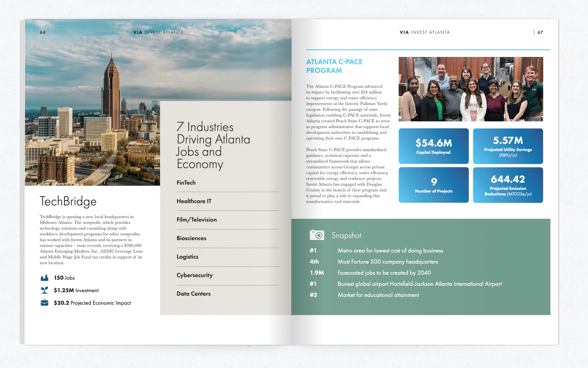Screen dimensions: 588x368
Task: Click VIA INVEST ATLANTA header on page 66
Action: (x=158, y=32)
